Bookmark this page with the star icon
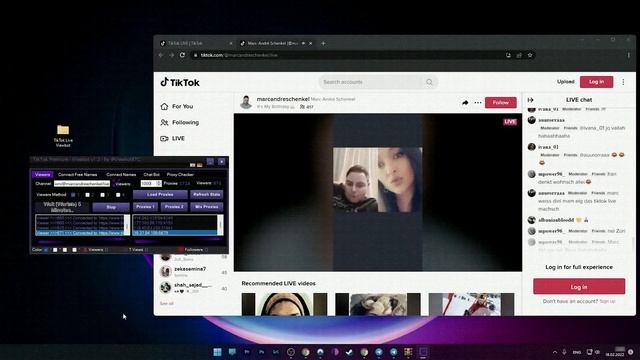 (x=530, y=55)
